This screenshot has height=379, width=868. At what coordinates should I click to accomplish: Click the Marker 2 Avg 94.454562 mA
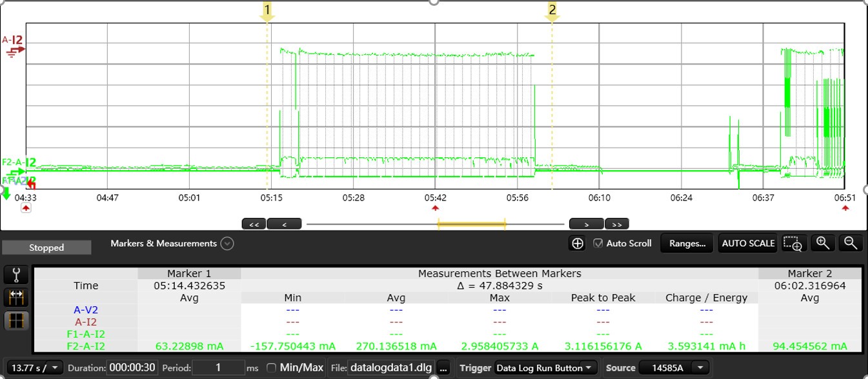click(809, 347)
